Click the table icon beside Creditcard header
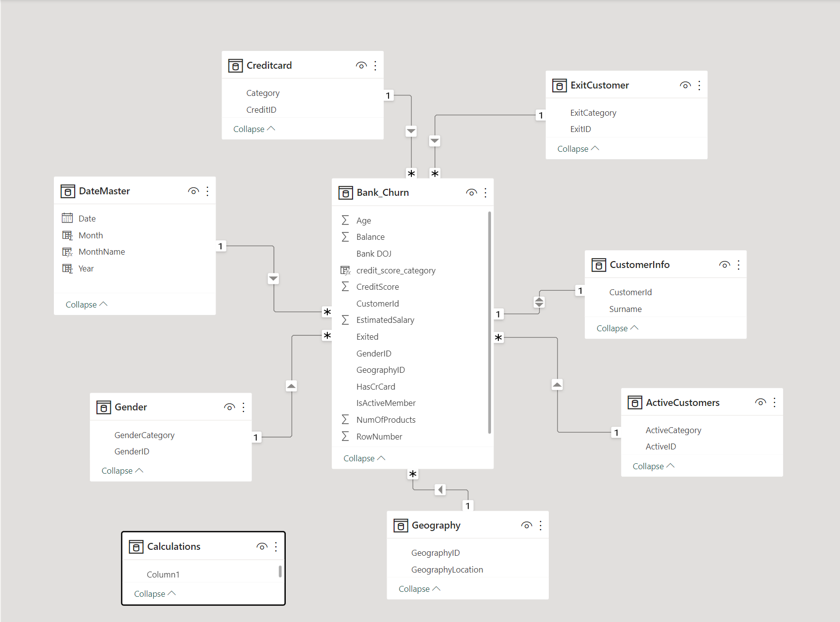 click(235, 65)
